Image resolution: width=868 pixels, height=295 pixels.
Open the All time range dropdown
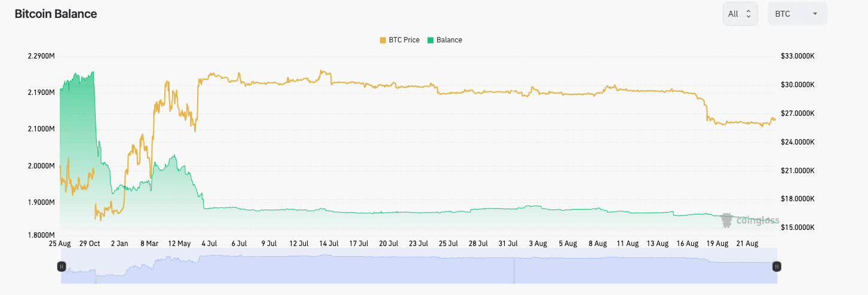[740, 14]
